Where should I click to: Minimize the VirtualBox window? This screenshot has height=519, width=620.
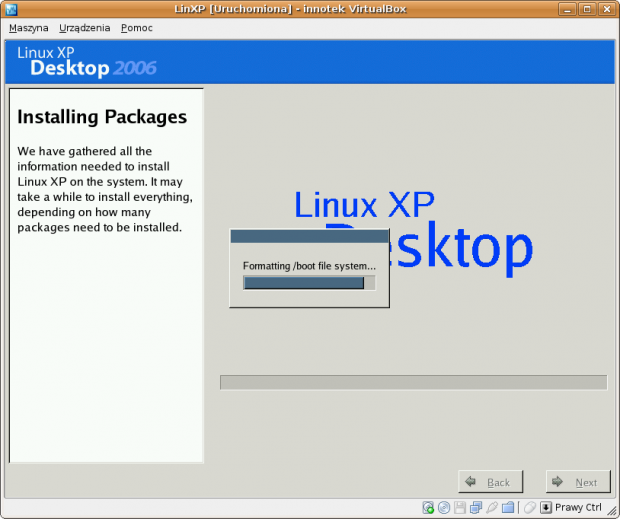[568, 9]
